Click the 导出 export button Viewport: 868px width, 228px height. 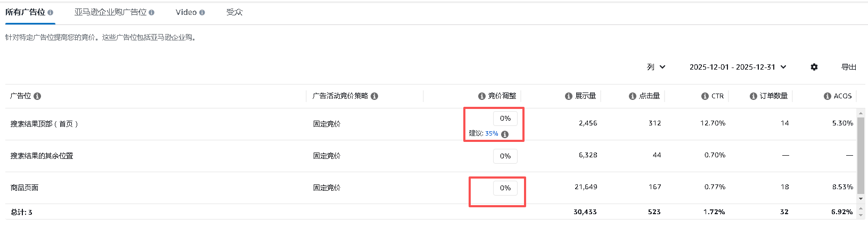point(848,67)
